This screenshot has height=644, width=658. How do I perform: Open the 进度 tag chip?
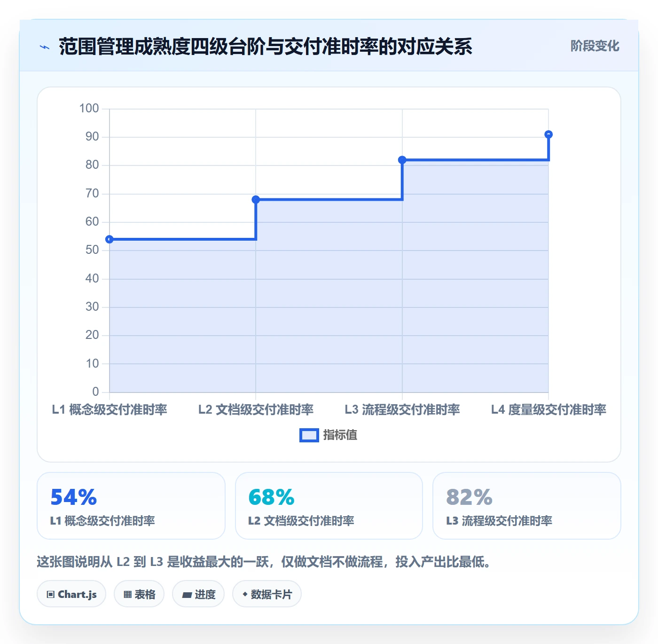point(198,594)
